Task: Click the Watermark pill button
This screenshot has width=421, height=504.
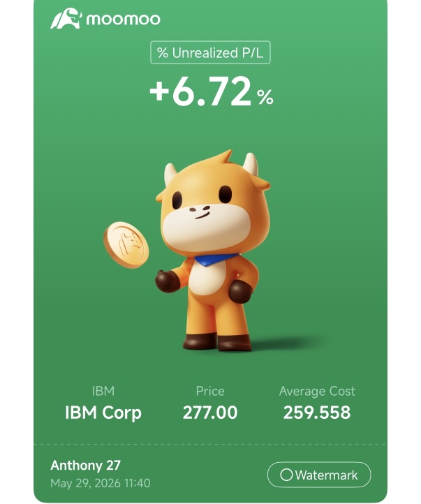Action: click(x=319, y=475)
